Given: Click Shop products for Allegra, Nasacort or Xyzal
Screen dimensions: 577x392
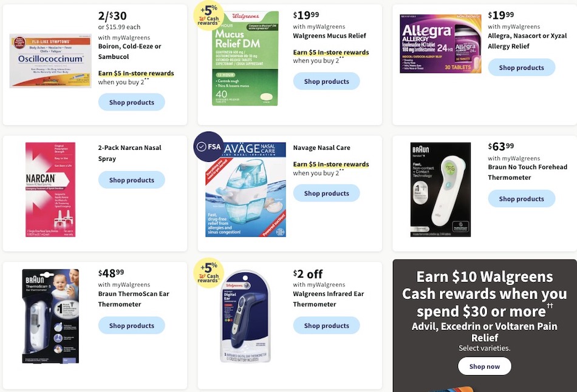Looking at the screenshot, I should 521,67.
